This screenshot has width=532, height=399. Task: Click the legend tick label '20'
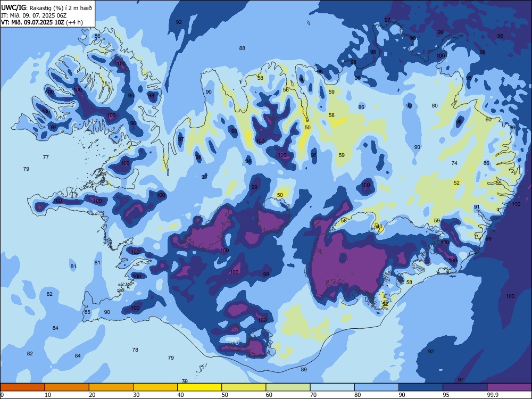[92, 395]
